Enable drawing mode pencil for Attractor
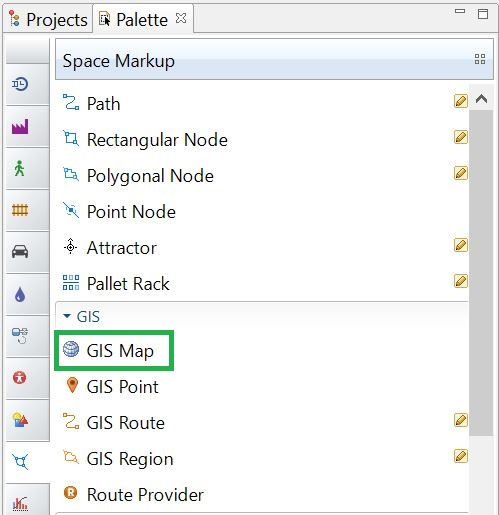The image size is (499, 515). 461,245
